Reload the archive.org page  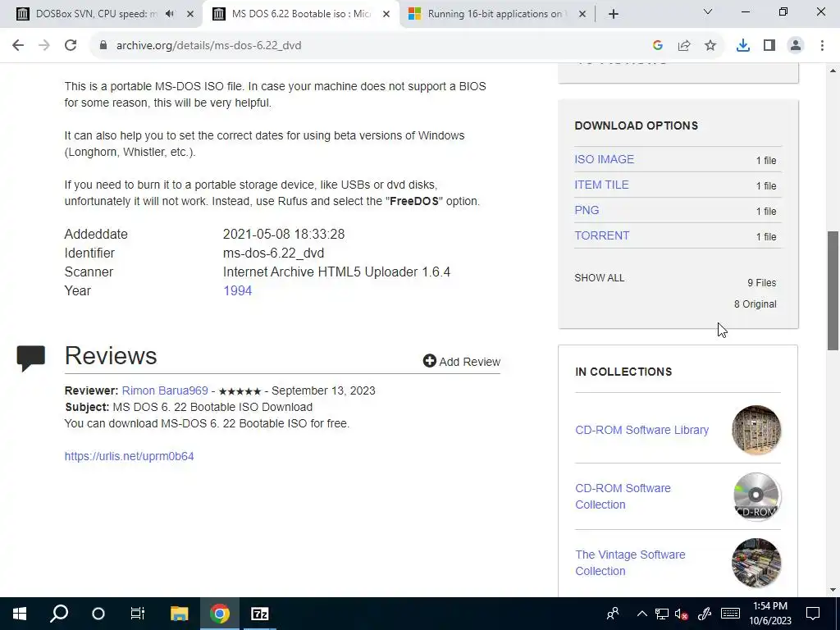point(71,46)
